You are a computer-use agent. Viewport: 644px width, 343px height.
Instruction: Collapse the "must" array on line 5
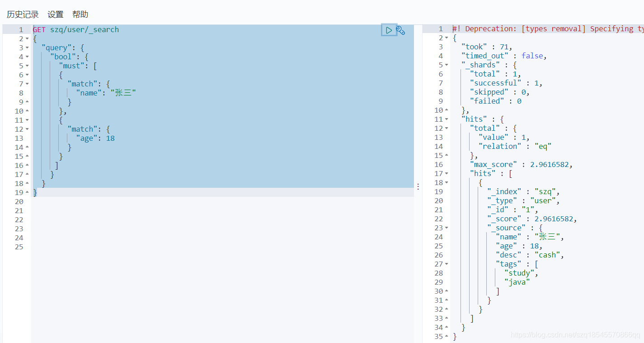click(x=27, y=66)
